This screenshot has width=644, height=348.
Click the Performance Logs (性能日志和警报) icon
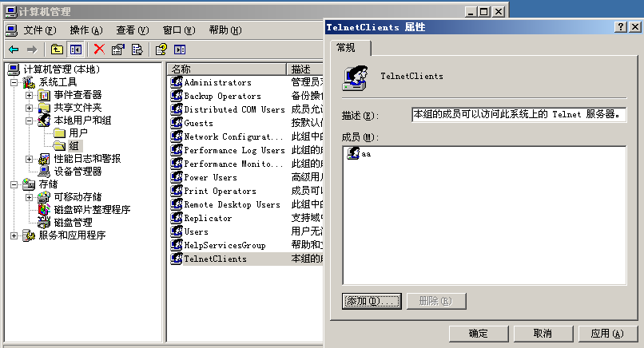(44, 158)
